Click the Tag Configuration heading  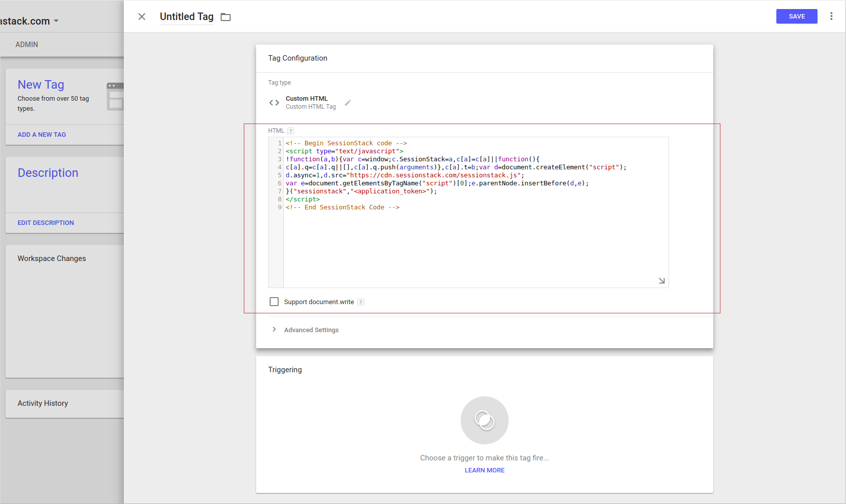tap(298, 58)
